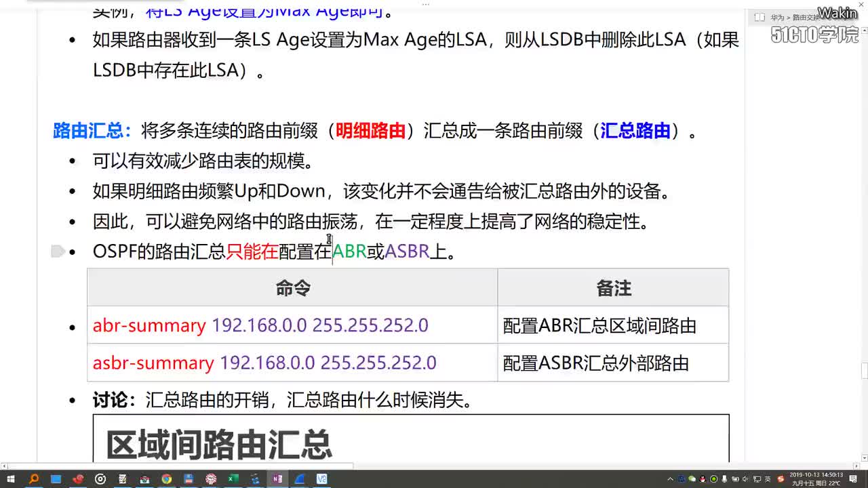Show hidden system tray icons
Viewport: 868px width, 488px height.
point(671,479)
